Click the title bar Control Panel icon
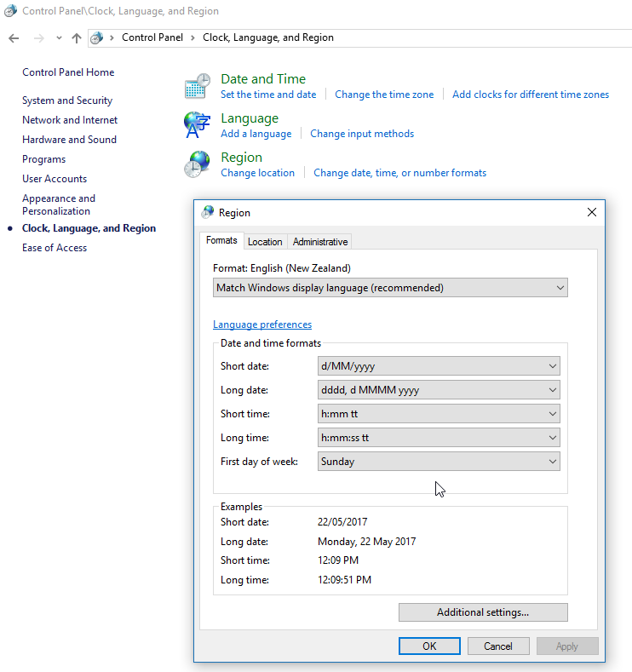 pos(10,11)
